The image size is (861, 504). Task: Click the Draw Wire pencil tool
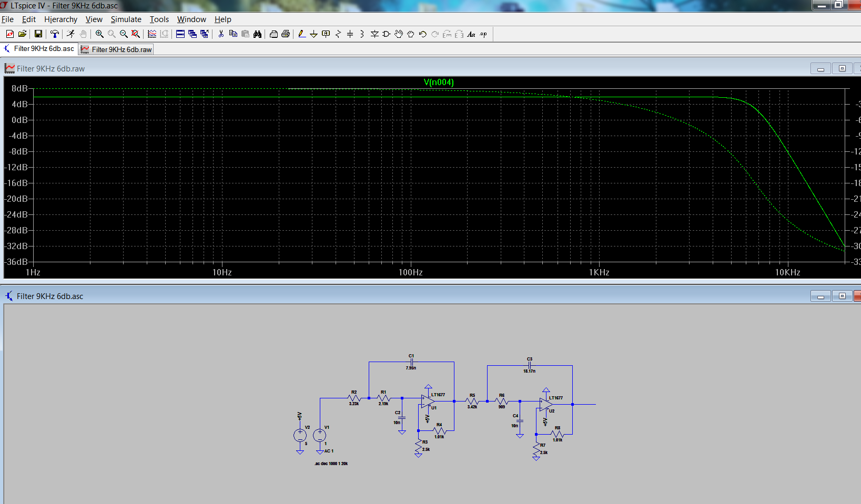coord(301,34)
